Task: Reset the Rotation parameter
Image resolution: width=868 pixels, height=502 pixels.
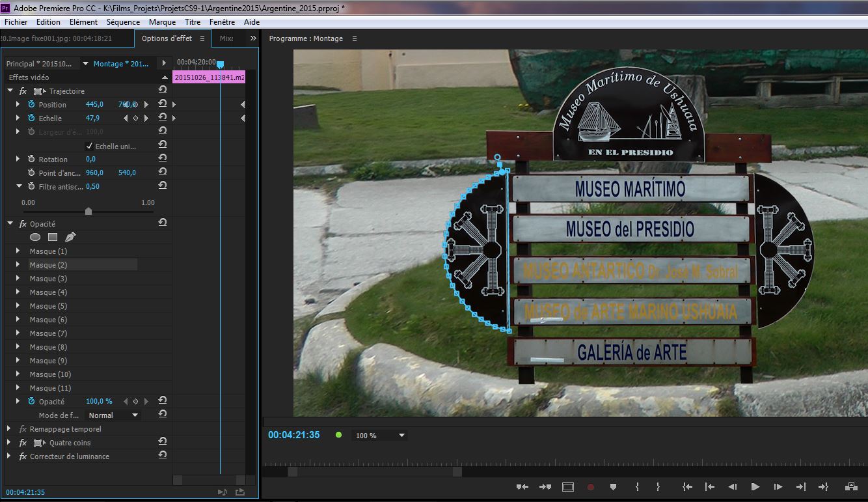Action: (x=163, y=159)
